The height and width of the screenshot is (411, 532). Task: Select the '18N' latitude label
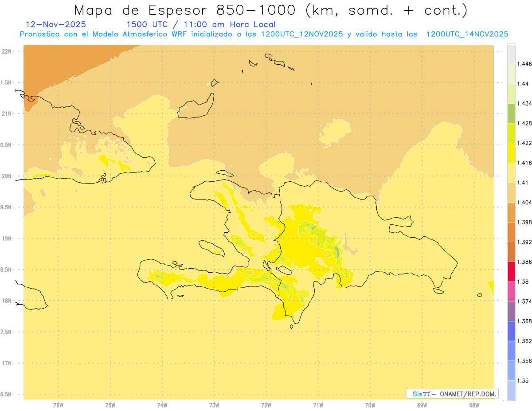coord(7,301)
